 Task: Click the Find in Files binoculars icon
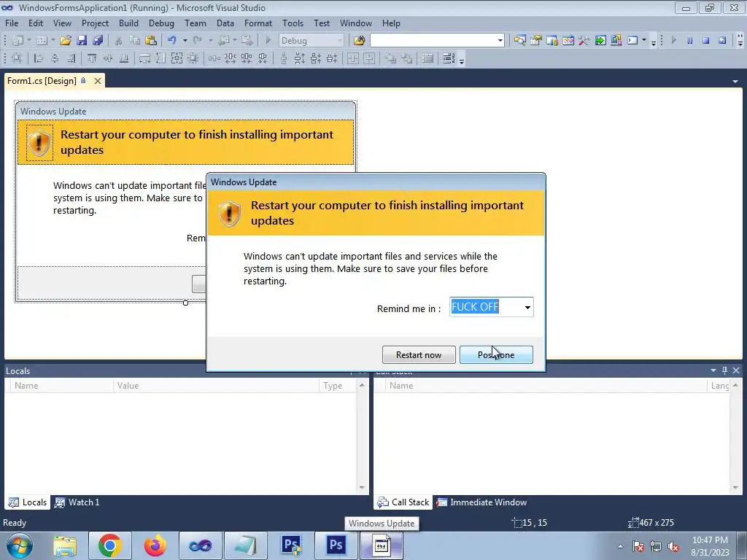point(359,41)
